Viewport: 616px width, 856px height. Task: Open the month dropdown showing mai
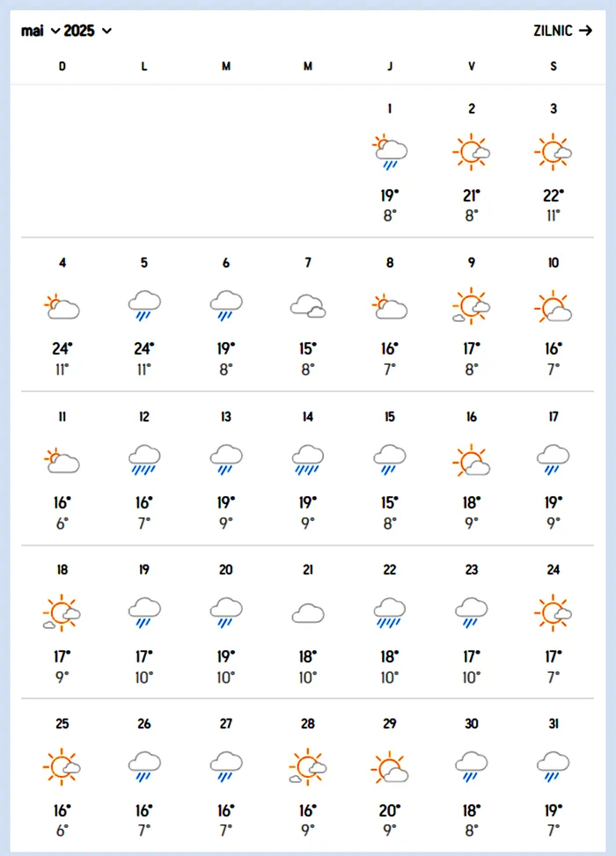40,31
